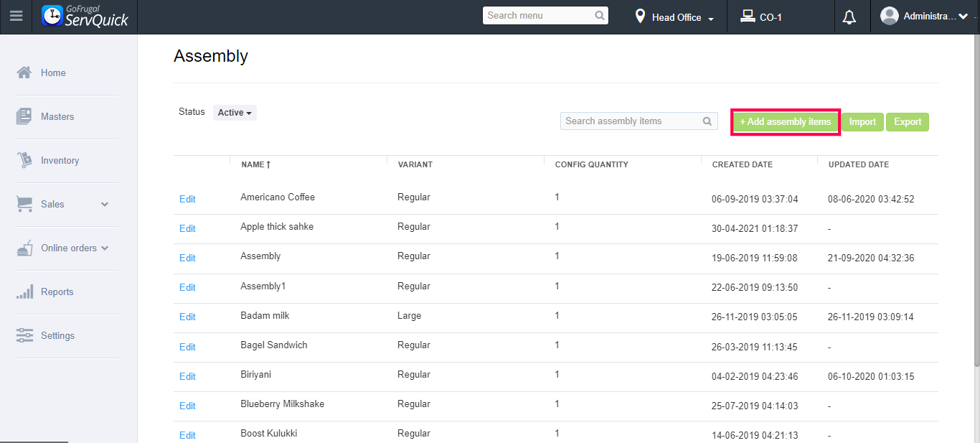
Task: Open the notifications bell icon
Action: click(x=849, y=17)
